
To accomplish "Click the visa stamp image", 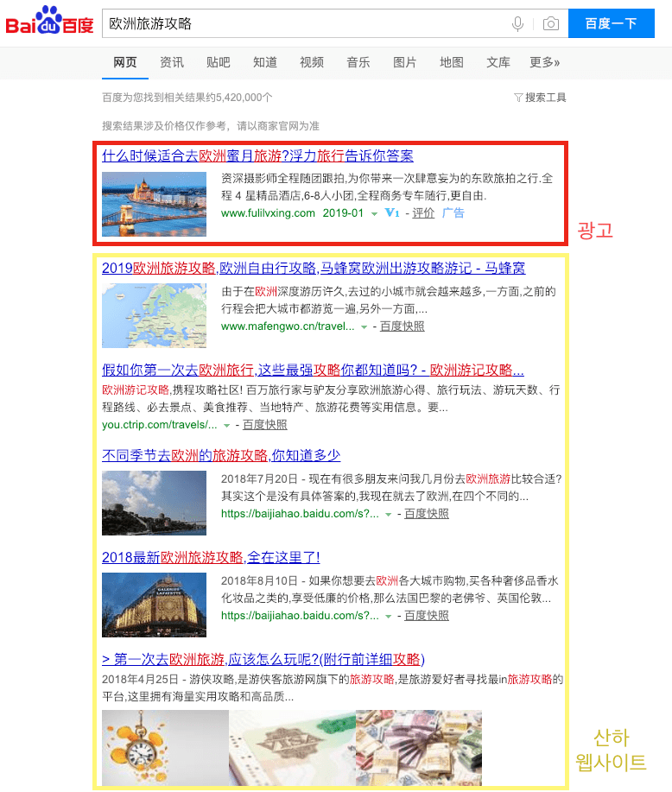I will [292, 748].
